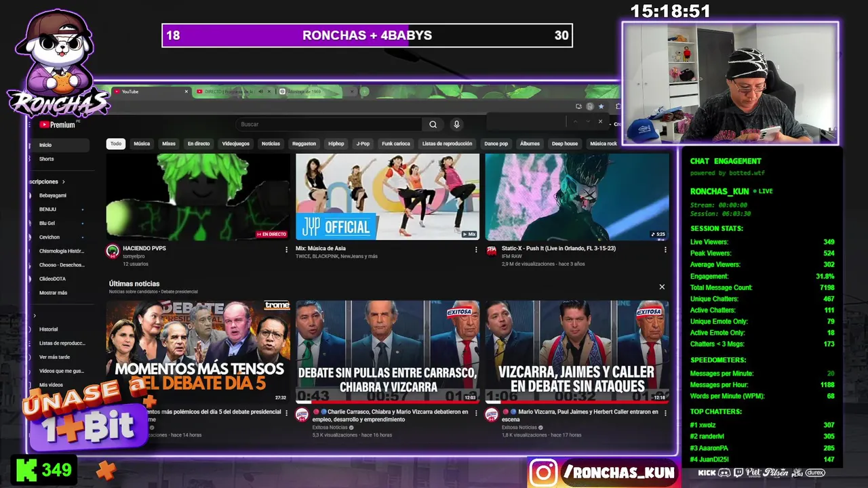The height and width of the screenshot is (488, 868).
Task: Open options menu for Charlie Carrasco video
Action: [x=475, y=413]
